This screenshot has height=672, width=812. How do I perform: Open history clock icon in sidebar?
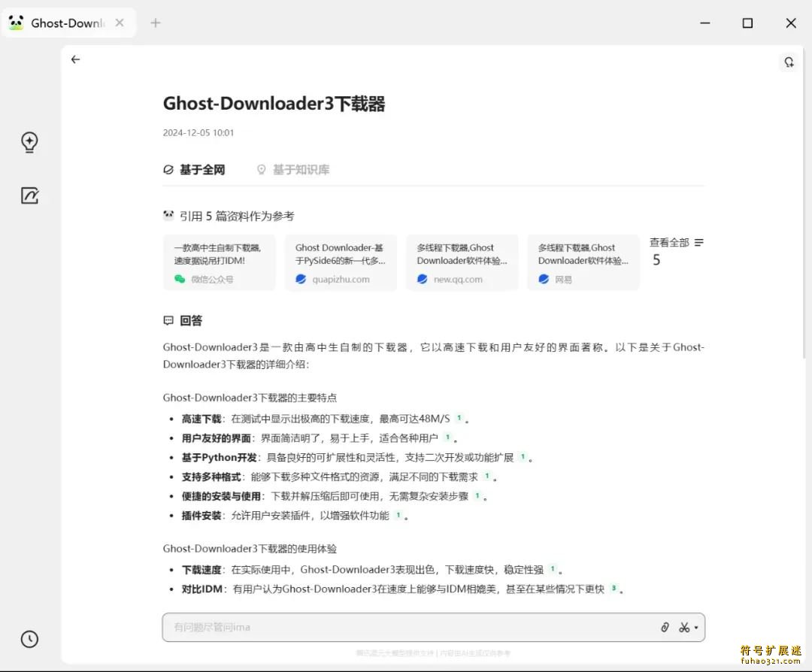pos(29,639)
